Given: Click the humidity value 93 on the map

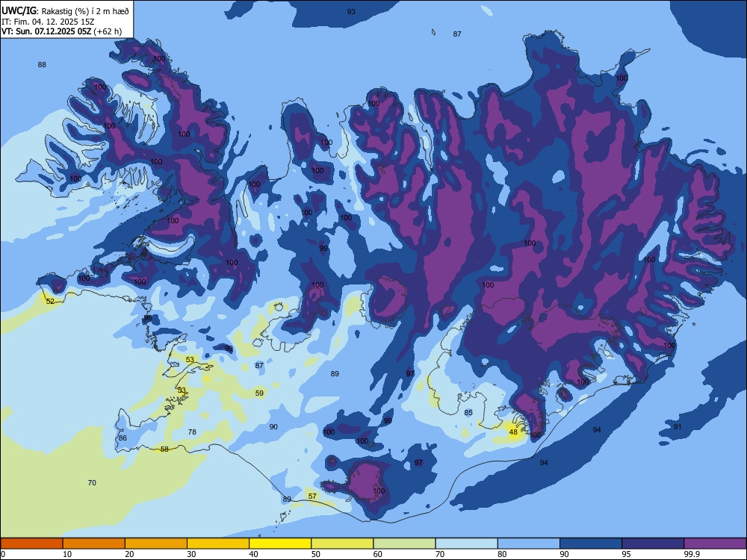Looking at the screenshot, I should tap(351, 11).
